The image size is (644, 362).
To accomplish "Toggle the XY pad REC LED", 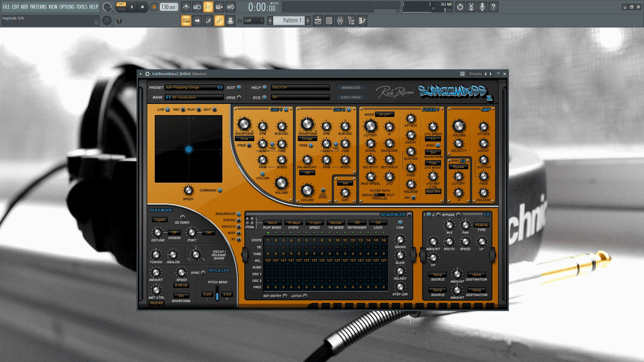I will point(183,110).
